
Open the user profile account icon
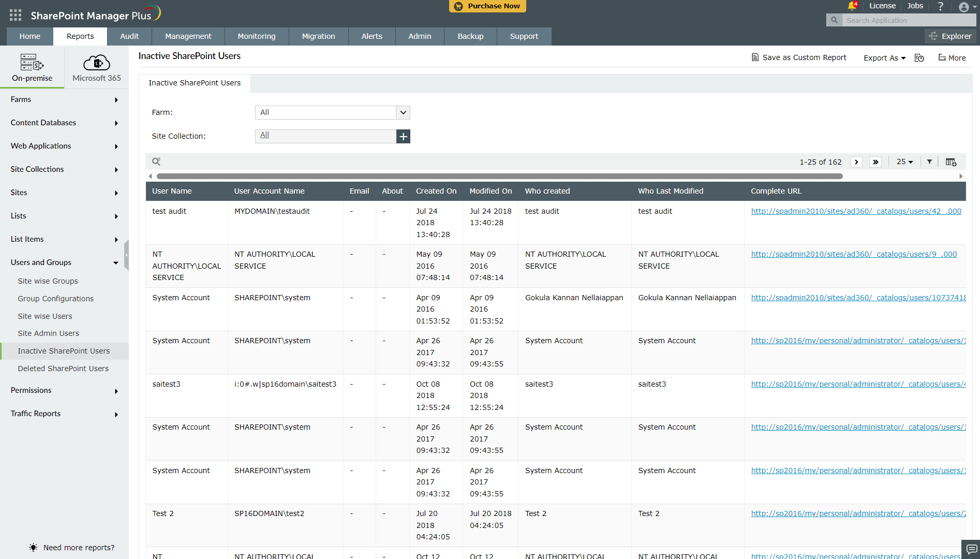963,7
